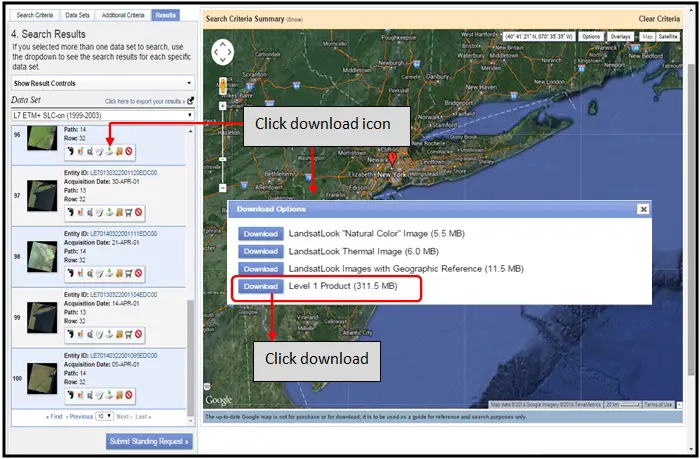Switch map to Satellite view
The height and width of the screenshot is (459, 700).
click(668, 37)
